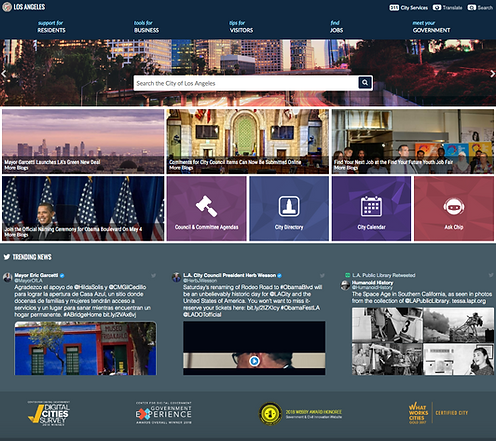Image resolution: width=496 pixels, height=441 pixels.
Task: Open the Jobs menu
Action: point(336,27)
